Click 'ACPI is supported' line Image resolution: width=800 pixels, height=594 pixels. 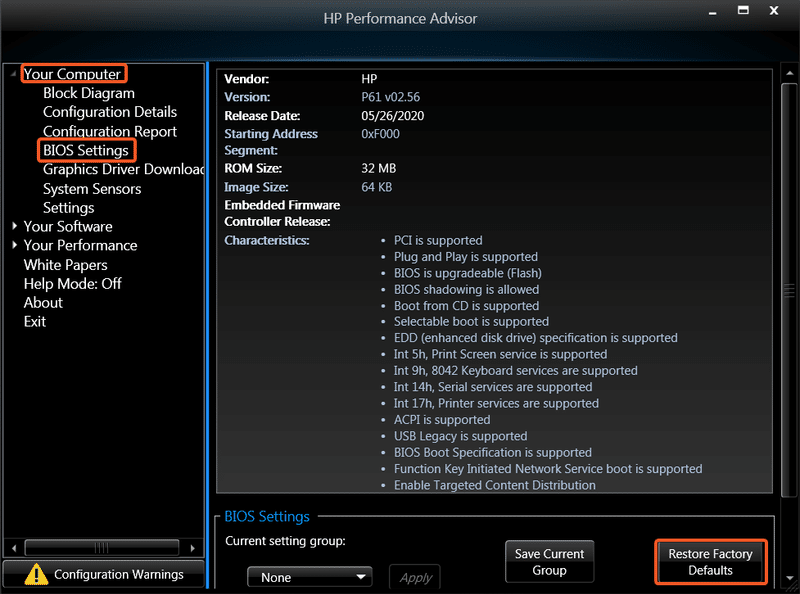click(442, 419)
